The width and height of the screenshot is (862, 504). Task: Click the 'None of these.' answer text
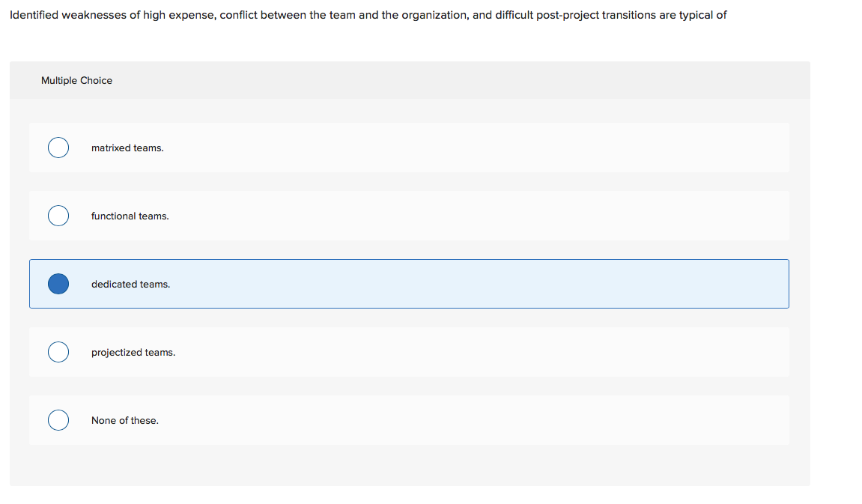coord(125,421)
